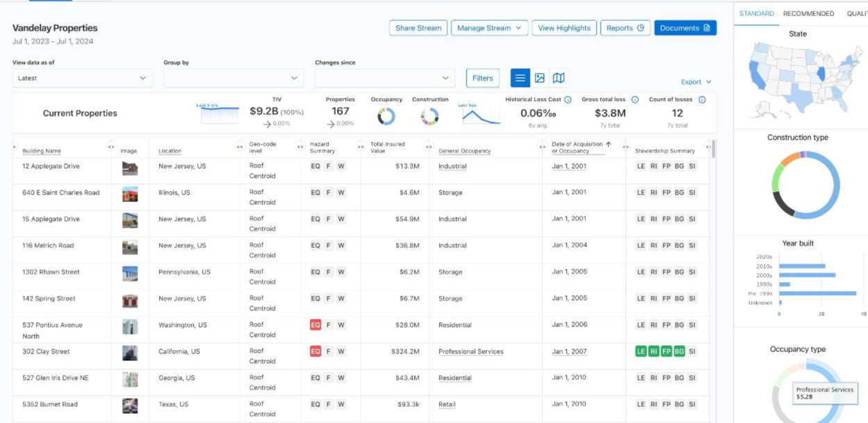868x423 pixels.
Task: Open the Group by dropdown
Action: point(234,78)
